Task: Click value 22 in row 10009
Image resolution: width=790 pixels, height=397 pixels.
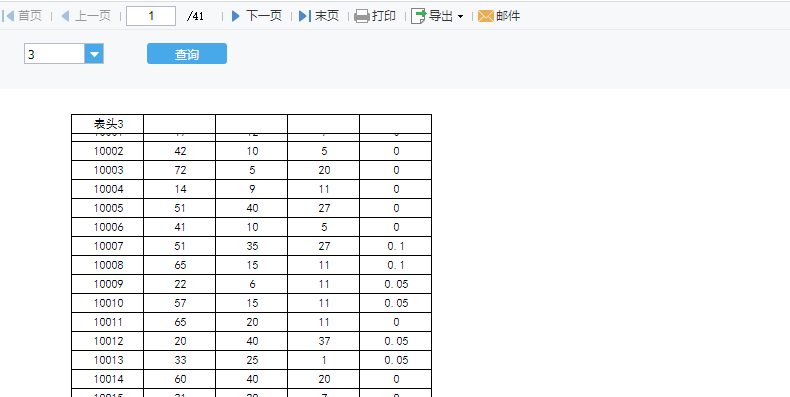Action: (180, 284)
